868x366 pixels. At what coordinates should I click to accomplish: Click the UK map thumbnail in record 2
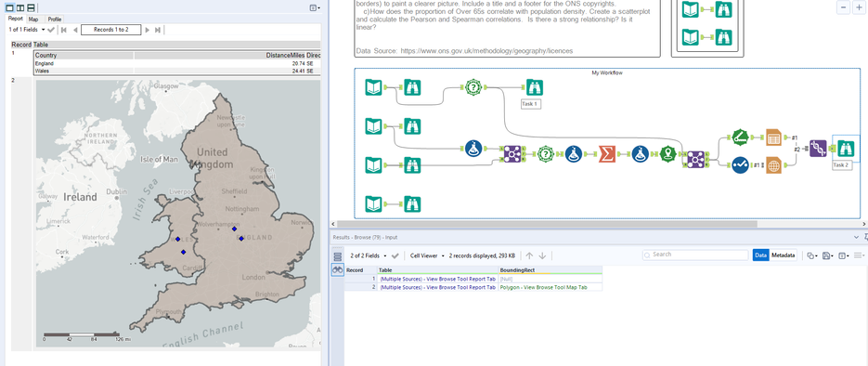coord(177,214)
